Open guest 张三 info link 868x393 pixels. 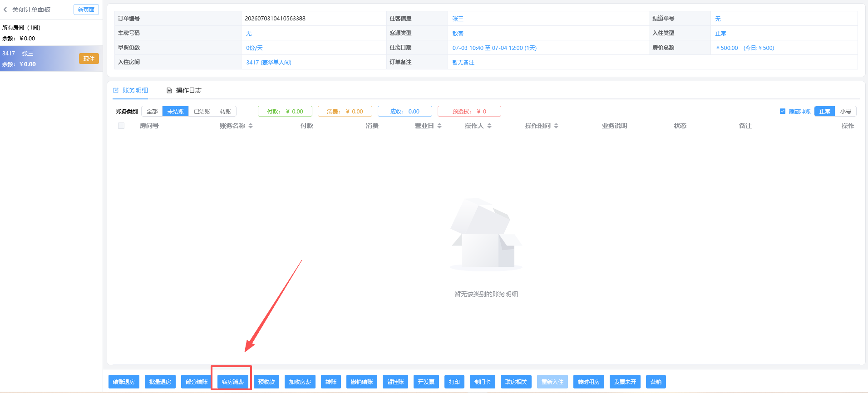pyautogui.click(x=458, y=19)
